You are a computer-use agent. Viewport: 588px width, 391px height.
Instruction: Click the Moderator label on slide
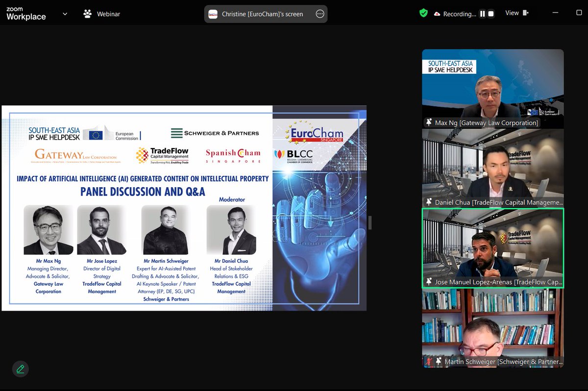pyautogui.click(x=232, y=199)
